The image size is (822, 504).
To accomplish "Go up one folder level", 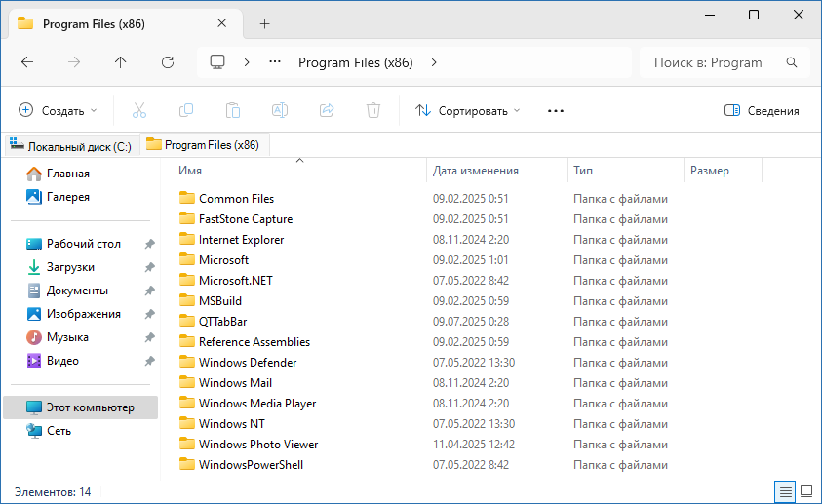I will pyautogui.click(x=121, y=62).
